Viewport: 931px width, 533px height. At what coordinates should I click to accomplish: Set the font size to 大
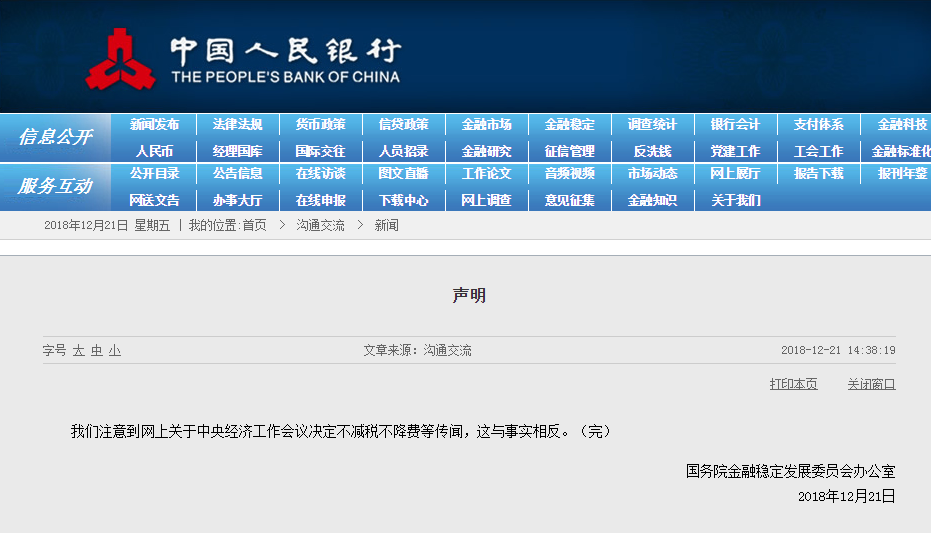[78, 351]
